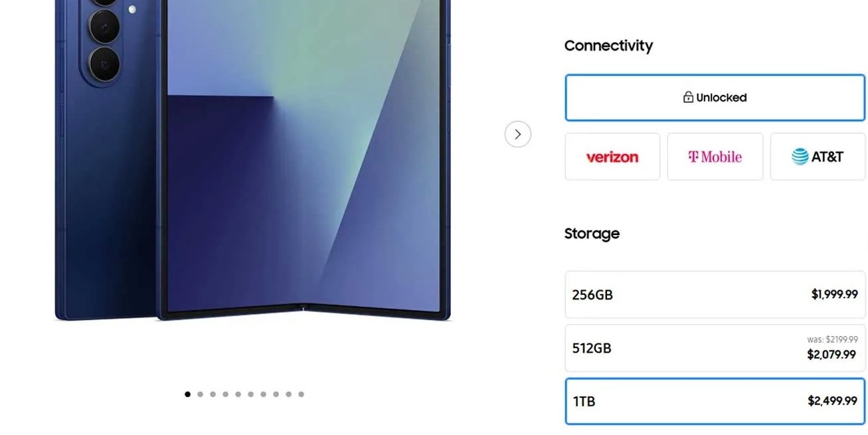This screenshot has width=868, height=435.
Task: Jump to the third carousel dot
Action: point(213,394)
